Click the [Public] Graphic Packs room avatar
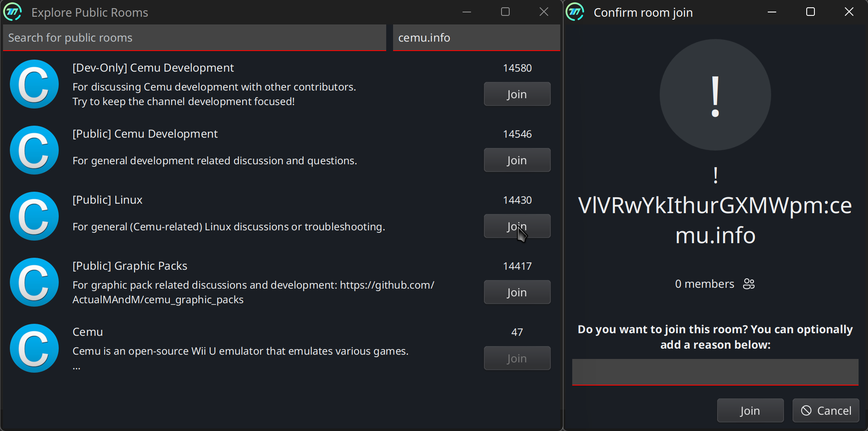 (x=34, y=282)
